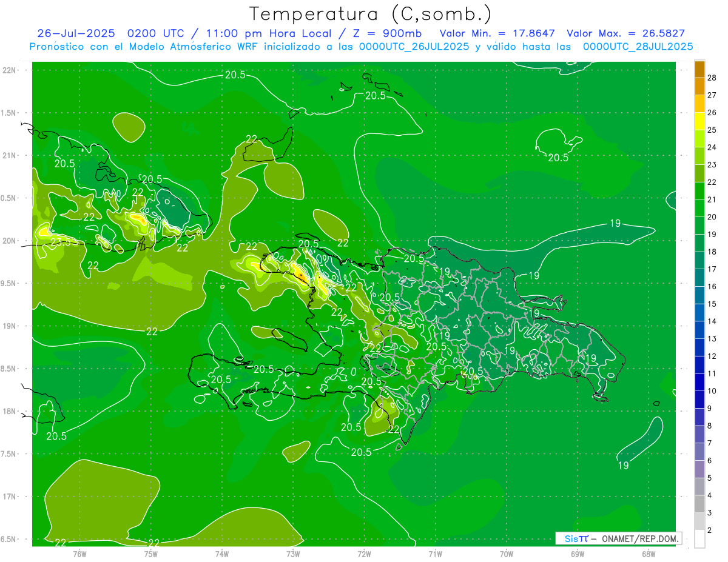Click the '21N' latitude axis label
The width and height of the screenshot is (728, 562).
(10, 155)
